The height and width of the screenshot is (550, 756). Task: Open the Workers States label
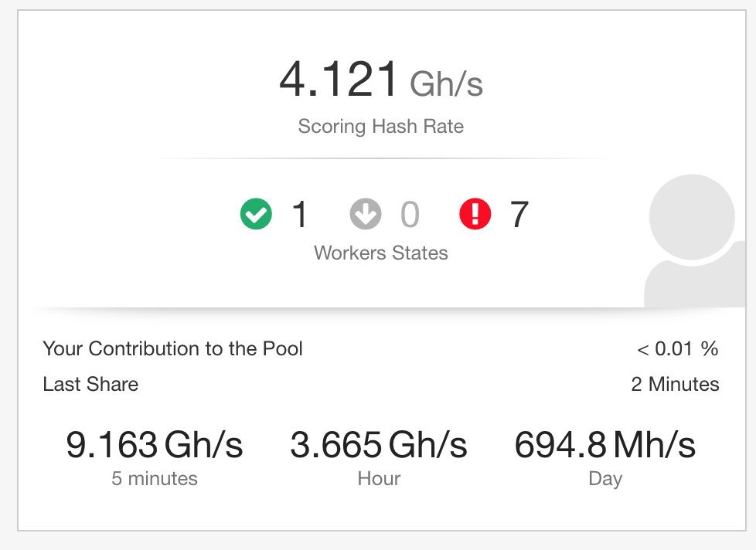tap(380, 253)
